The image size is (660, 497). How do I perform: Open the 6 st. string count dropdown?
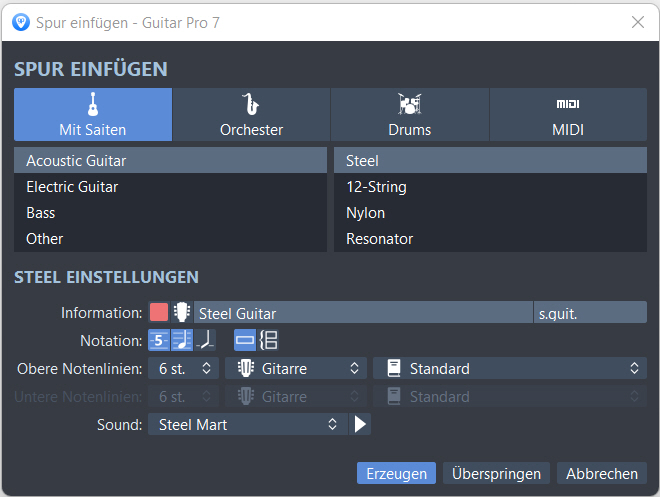coord(183,369)
